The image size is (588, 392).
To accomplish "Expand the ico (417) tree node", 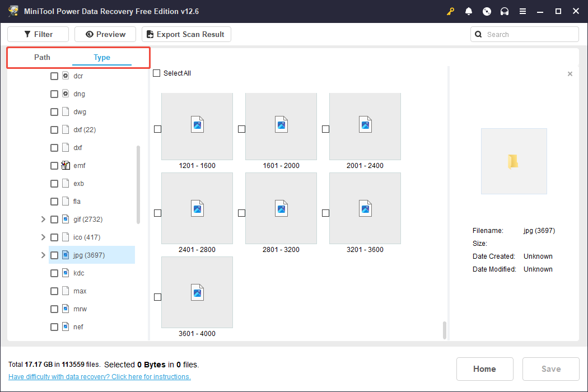I will coord(43,237).
